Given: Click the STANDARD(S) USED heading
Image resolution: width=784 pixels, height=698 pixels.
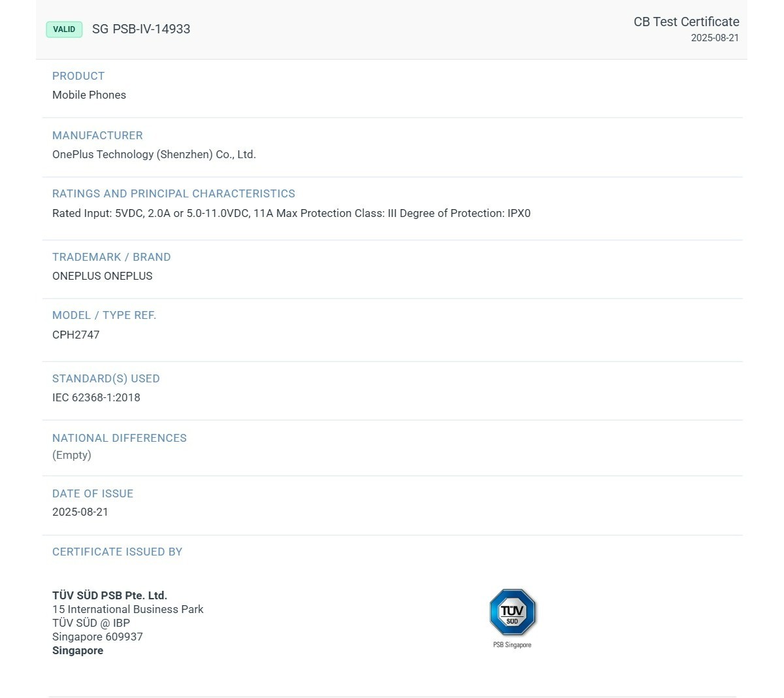Looking at the screenshot, I should coord(106,378).
